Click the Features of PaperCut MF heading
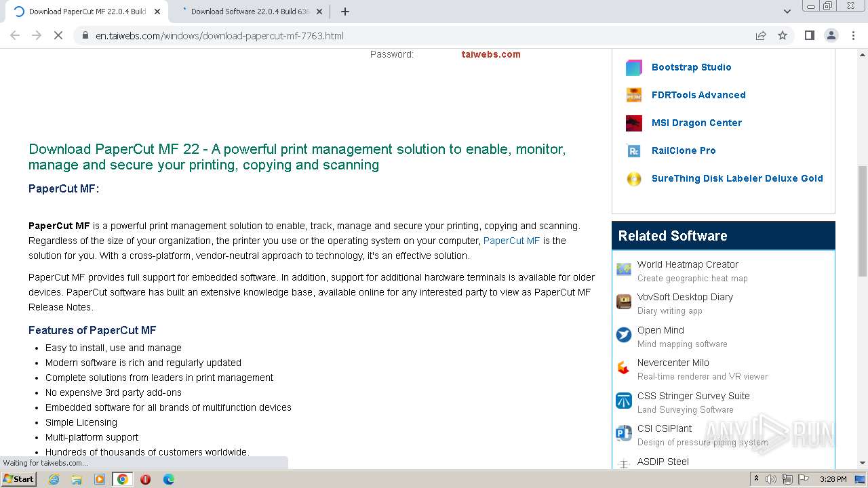The image size is (868, 488). point(92,330)
